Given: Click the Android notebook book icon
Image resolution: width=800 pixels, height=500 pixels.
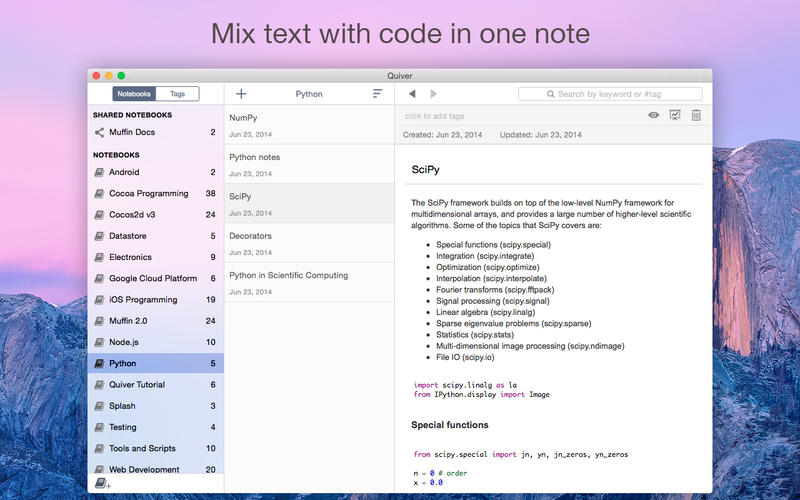Looking at the screenshot, I should tap(99, 172).
